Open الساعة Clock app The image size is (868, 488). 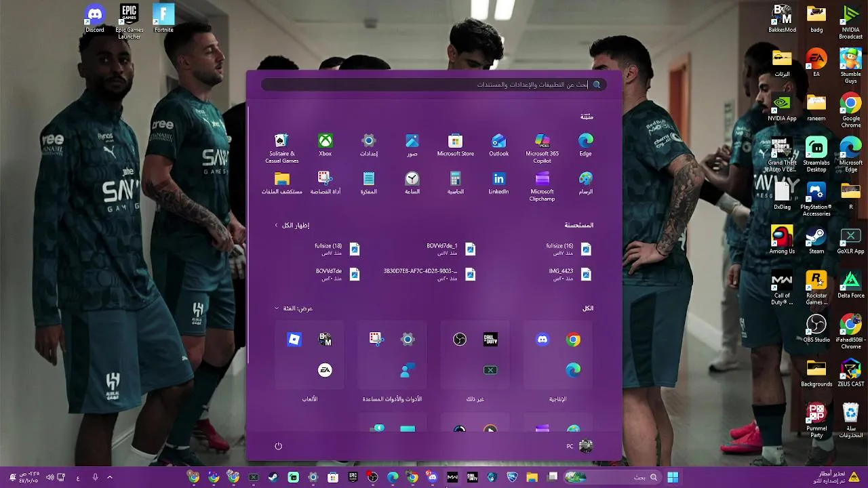(x=412, y=183)
